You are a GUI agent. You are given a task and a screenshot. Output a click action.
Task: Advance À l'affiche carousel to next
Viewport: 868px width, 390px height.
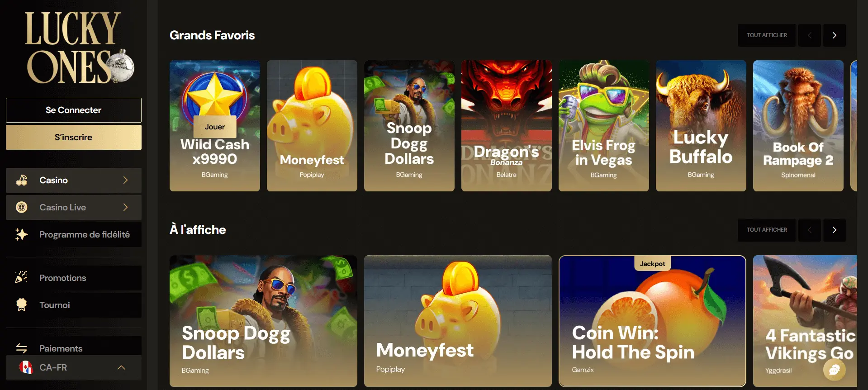coord(834,230)
